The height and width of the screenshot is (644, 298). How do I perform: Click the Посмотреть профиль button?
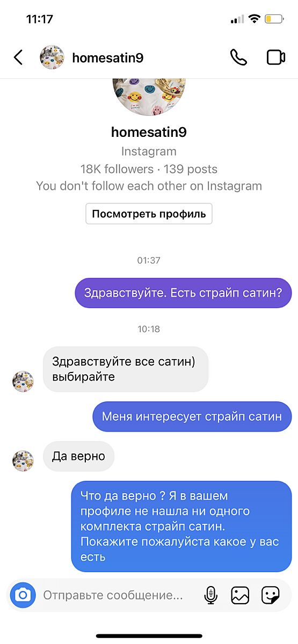point(149,214)
